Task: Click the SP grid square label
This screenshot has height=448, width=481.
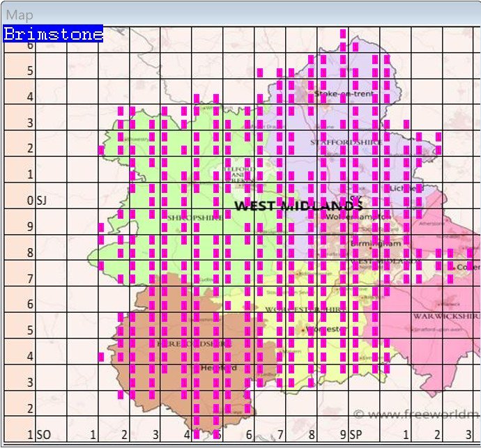Action: click(x=356, y=435)
